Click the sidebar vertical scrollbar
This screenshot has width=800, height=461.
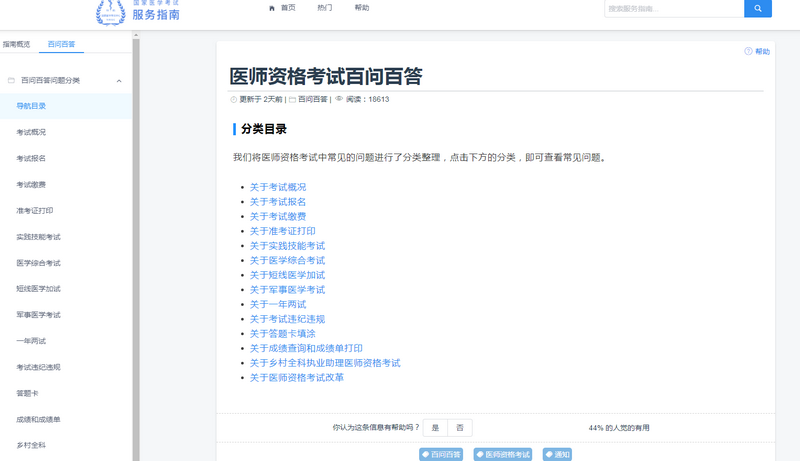[136, 250]
